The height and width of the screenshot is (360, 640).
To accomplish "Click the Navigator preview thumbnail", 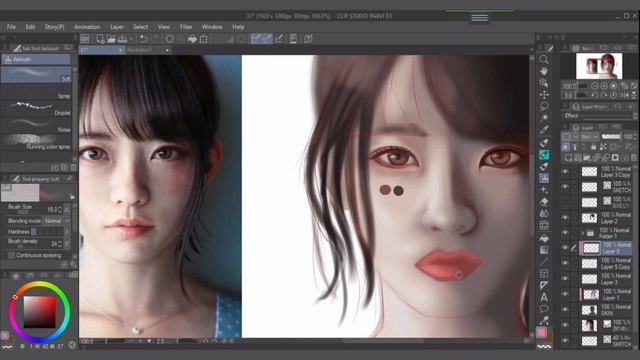I will point(599,66).
